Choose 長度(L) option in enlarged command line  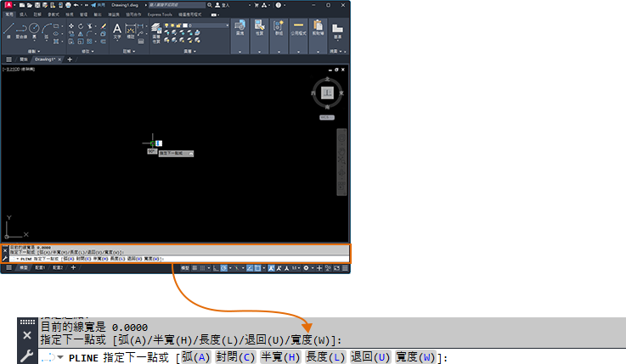325,357
